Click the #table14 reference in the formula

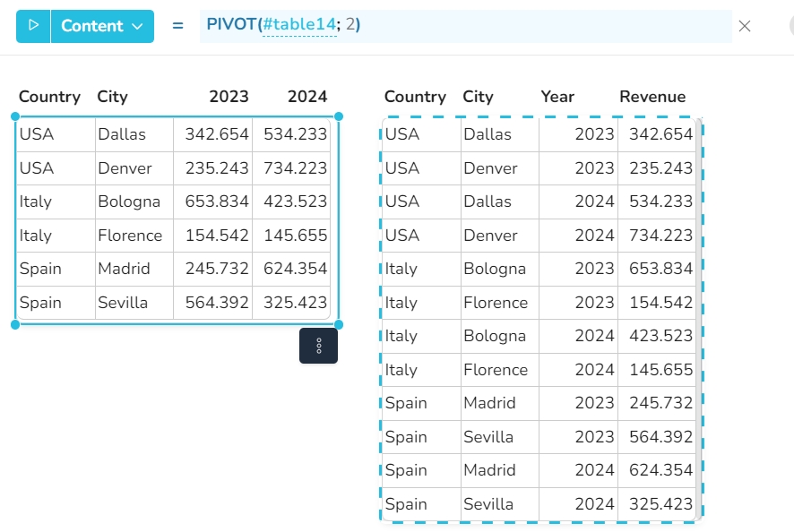[299, 25]
